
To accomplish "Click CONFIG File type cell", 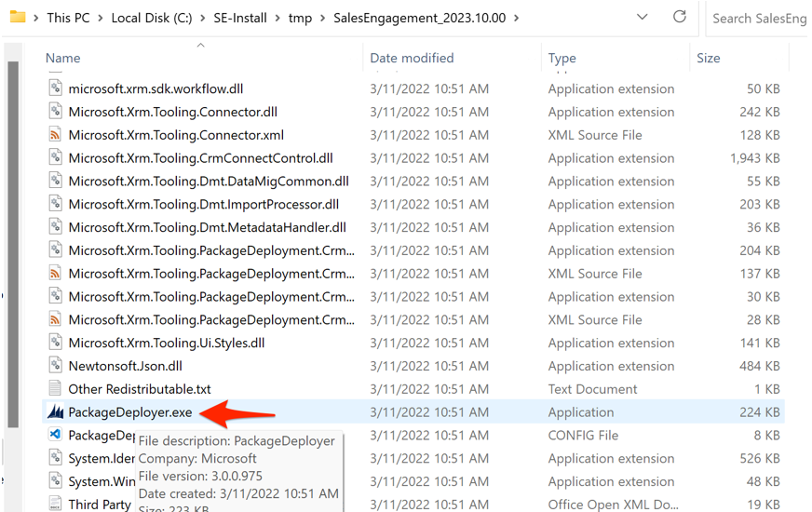I will click(x=583, y=436).
